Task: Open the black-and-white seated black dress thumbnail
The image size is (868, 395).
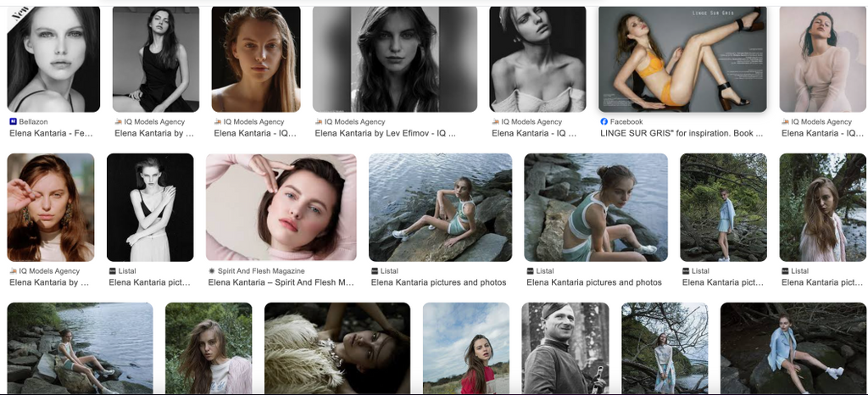Action: pyautogui.click(x=156, y=59)
